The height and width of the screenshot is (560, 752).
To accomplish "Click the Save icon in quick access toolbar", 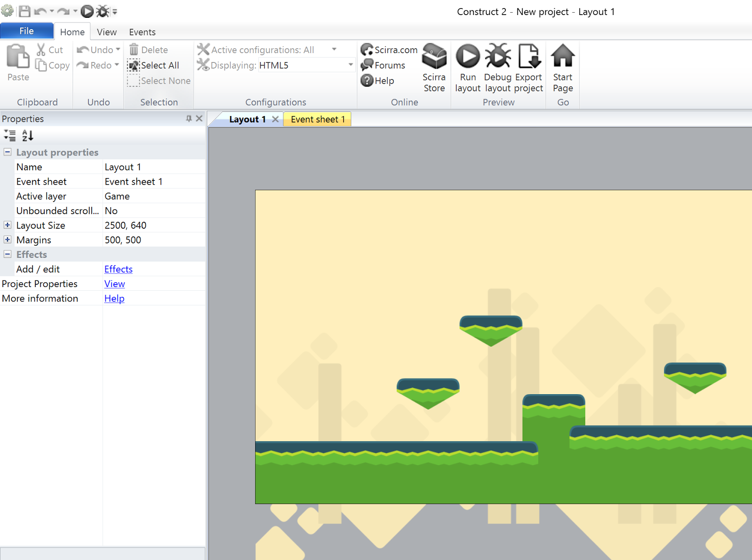I will tap(25, 11).
